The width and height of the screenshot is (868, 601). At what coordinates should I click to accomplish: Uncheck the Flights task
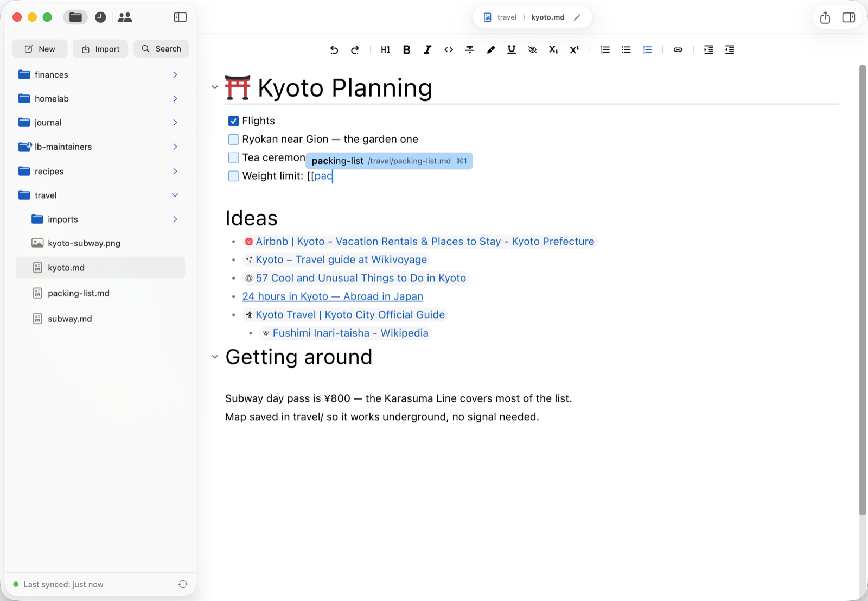(x=234, y=121)
